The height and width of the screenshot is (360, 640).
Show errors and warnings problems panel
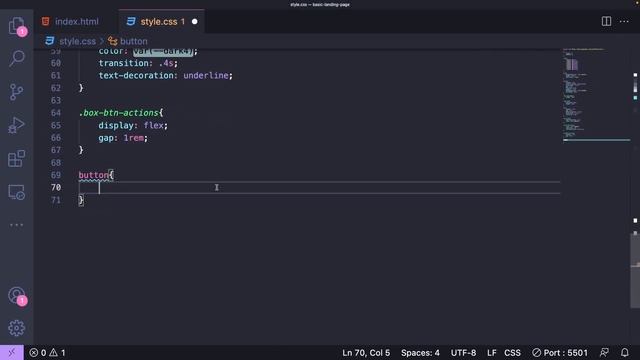pyautogui.click(x=47, y=353)
